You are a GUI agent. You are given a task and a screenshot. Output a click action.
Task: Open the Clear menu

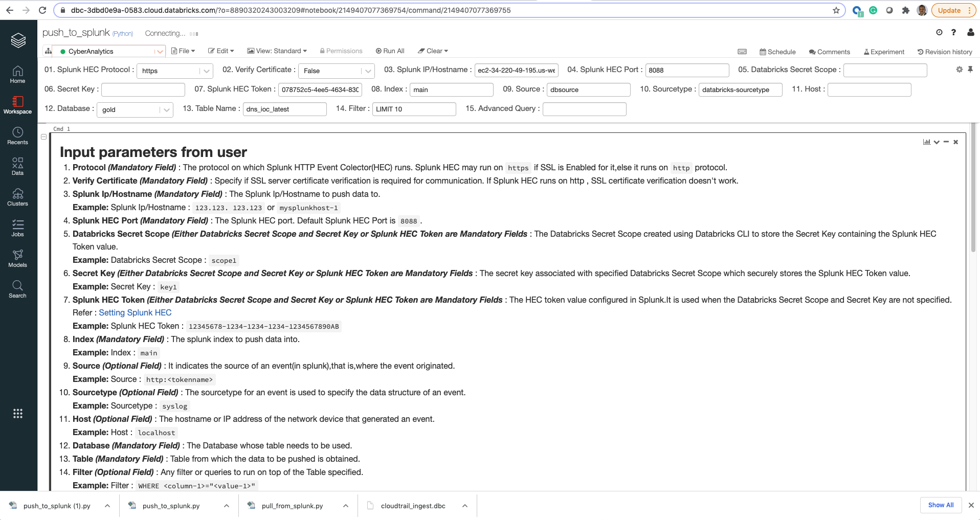(x=433, y=51)
